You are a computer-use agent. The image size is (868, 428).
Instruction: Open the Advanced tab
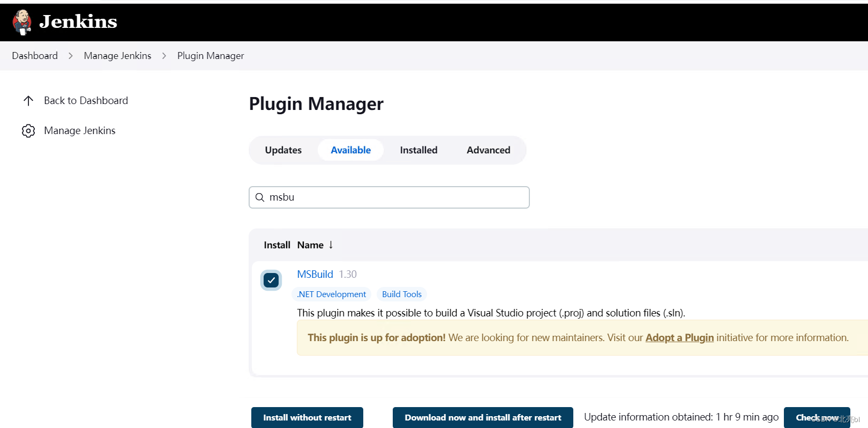488,150
